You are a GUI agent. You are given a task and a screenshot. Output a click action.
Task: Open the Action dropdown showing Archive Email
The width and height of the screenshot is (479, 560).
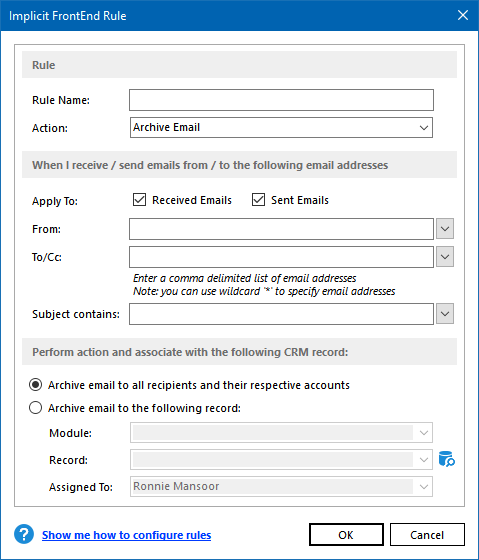[281, 128]
